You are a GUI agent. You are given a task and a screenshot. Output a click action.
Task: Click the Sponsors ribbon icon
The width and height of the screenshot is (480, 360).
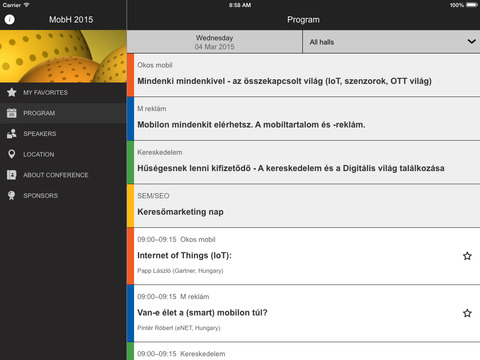pyautogui.click(x=12, y=195)
